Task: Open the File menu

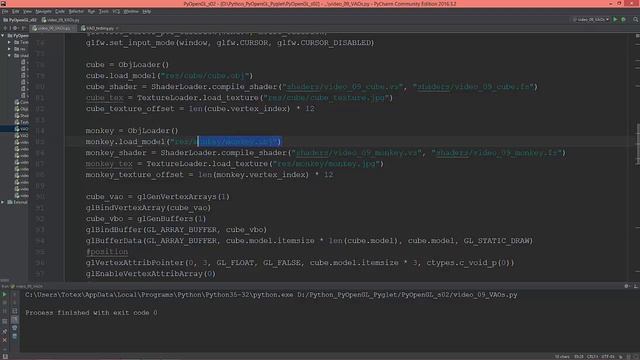Action: (x=5, y=11)
